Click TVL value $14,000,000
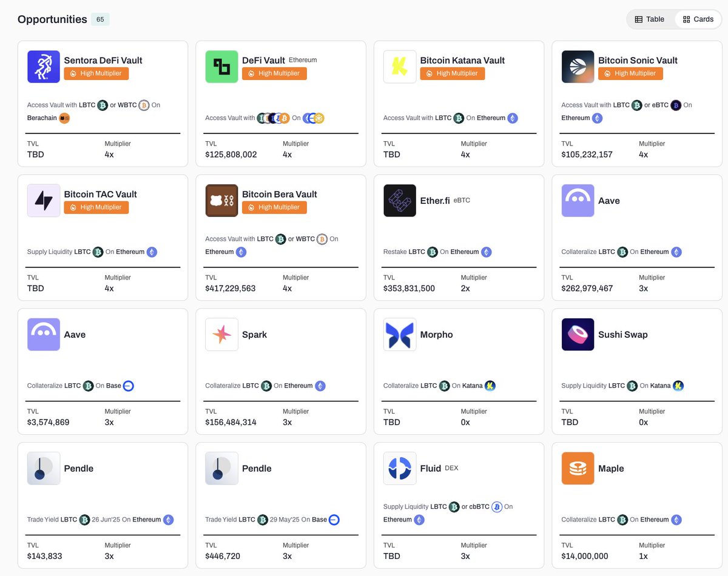 pyautogui.click(x=585, y=556)
